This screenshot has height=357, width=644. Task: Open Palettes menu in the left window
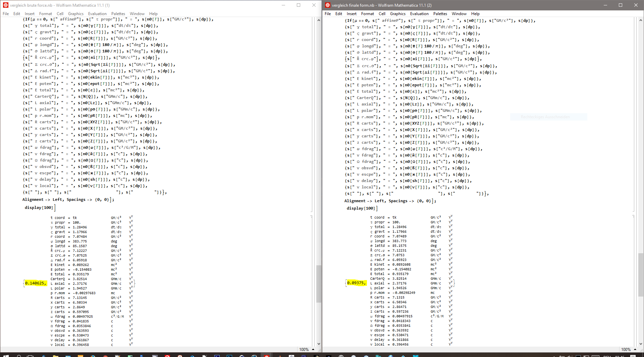[x=118, y=14]
